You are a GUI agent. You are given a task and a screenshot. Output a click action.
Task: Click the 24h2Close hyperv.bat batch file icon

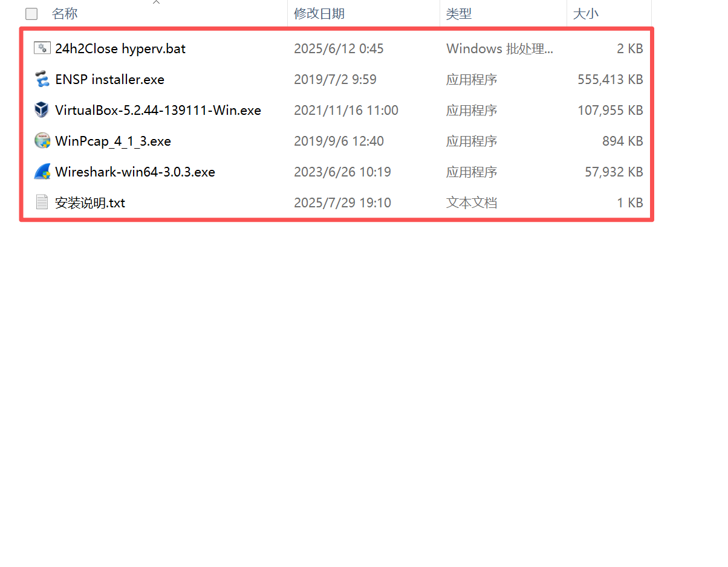41,48
